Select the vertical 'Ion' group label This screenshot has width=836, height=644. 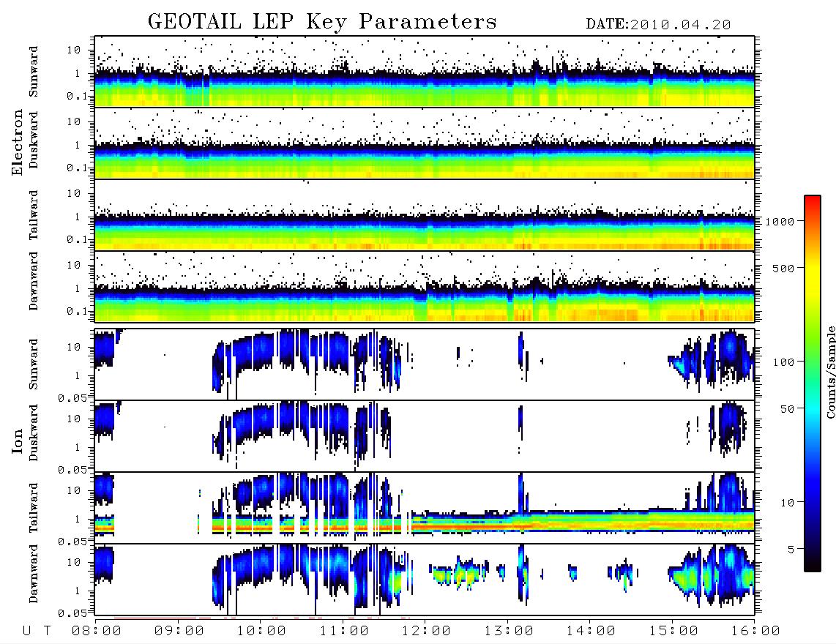(18, 441)
